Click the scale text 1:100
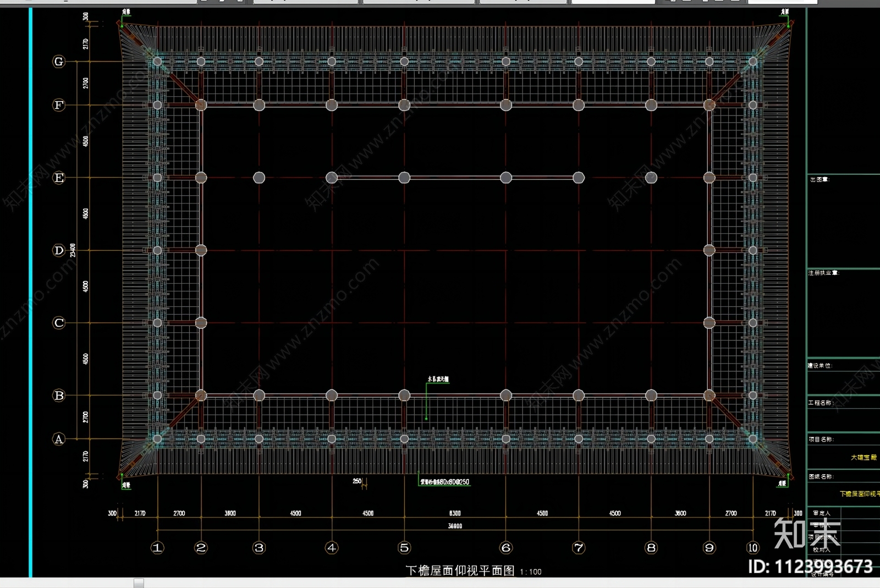880x588 pixels. click(x=531, y=572)
